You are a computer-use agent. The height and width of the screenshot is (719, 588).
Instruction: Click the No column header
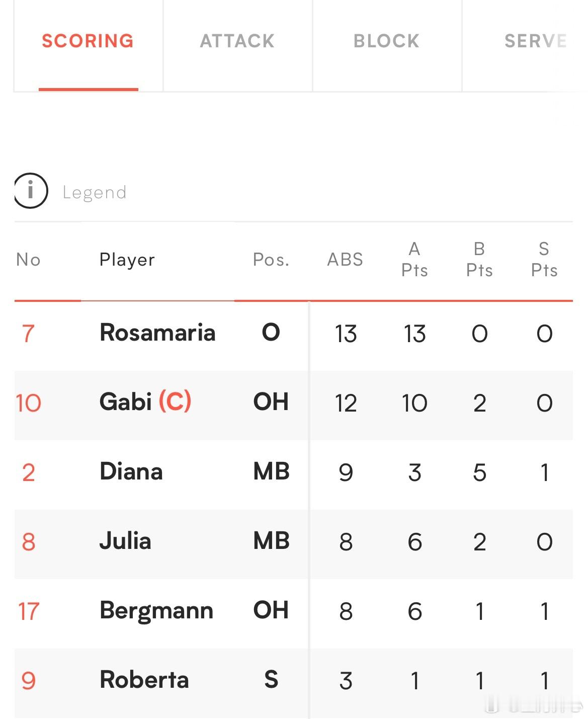tap(28, 260)
